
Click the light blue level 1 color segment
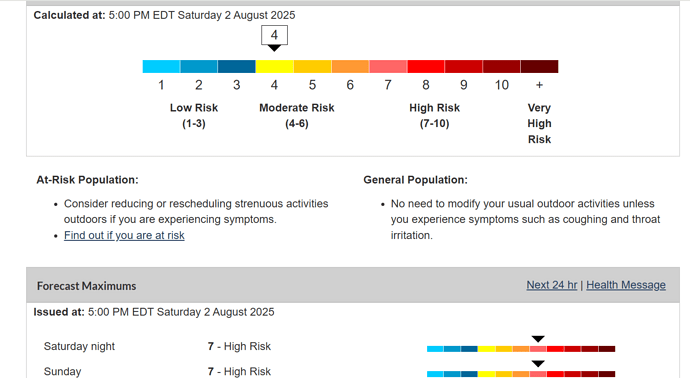(161, 66)
